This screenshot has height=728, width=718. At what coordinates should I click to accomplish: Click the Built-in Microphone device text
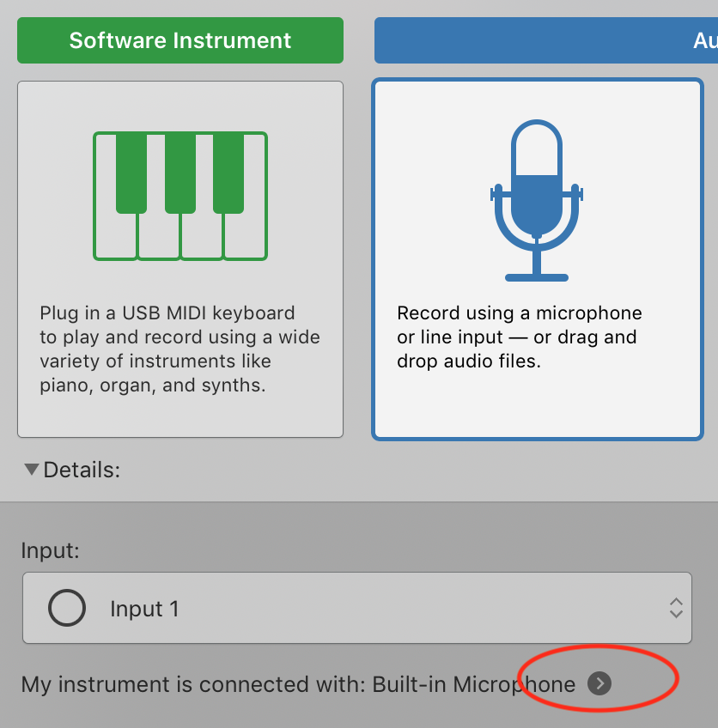tap(473, 684)
